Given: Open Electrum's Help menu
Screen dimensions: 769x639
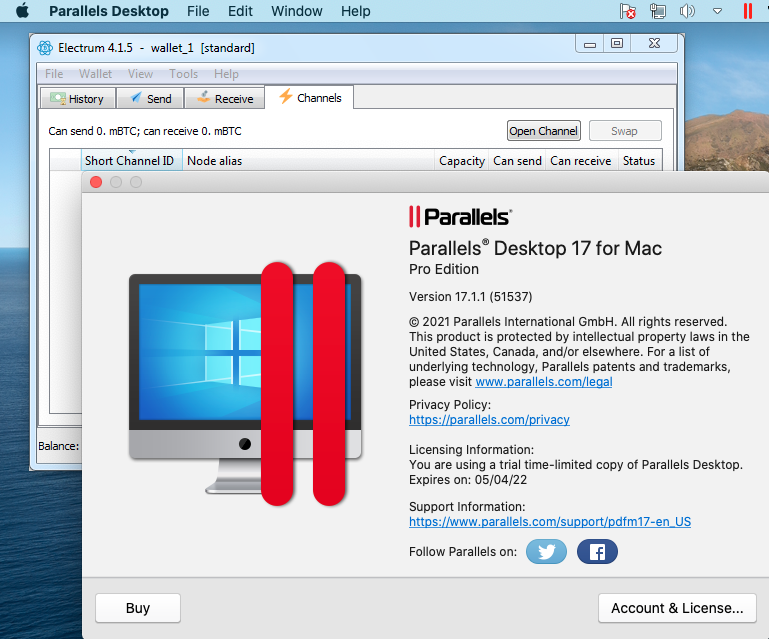Looking at the screenshot, I should (x=226, y=74).
